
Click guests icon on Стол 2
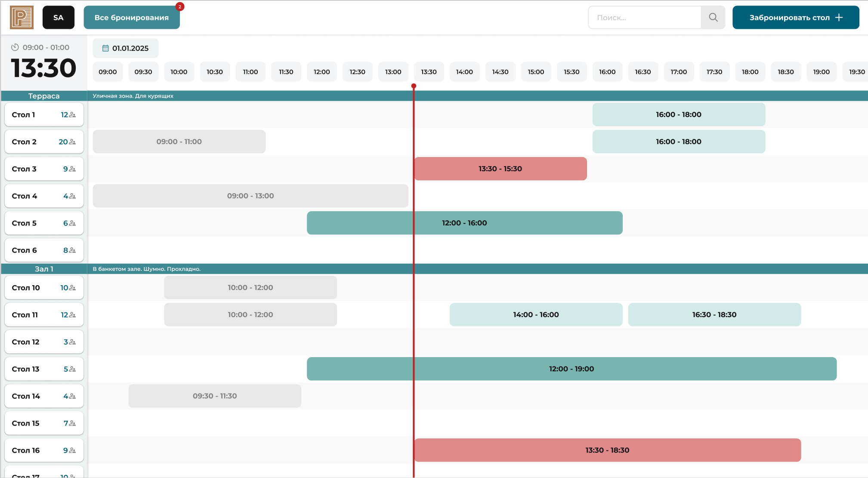[72, 142]
